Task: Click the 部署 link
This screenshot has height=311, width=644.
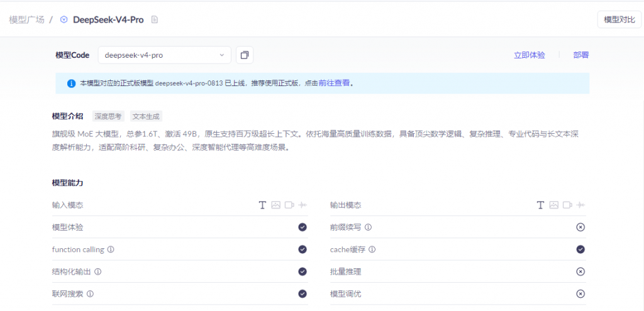Action: [581, 55]
